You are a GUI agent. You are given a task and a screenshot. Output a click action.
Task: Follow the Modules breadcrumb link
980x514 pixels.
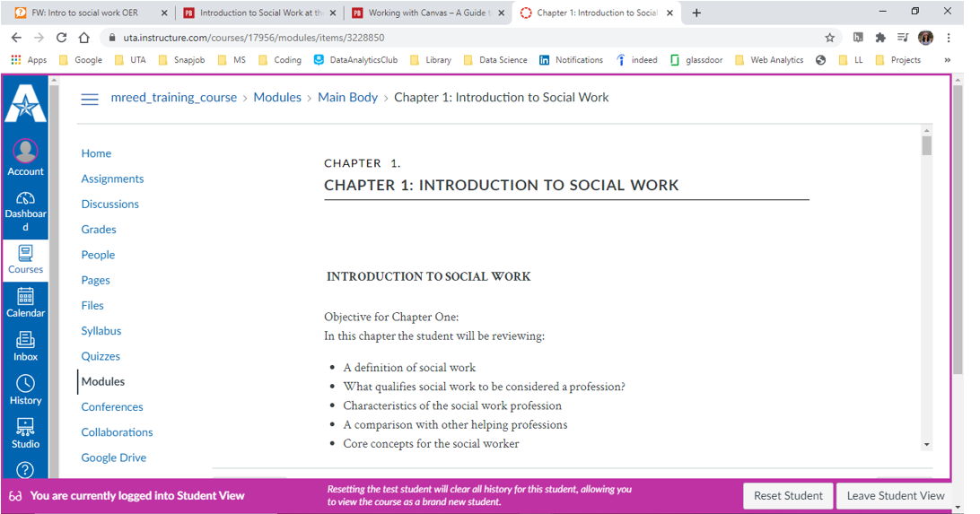[277, 98]
